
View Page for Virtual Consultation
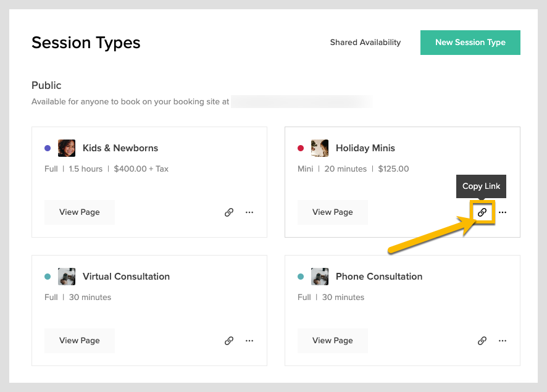80,341
